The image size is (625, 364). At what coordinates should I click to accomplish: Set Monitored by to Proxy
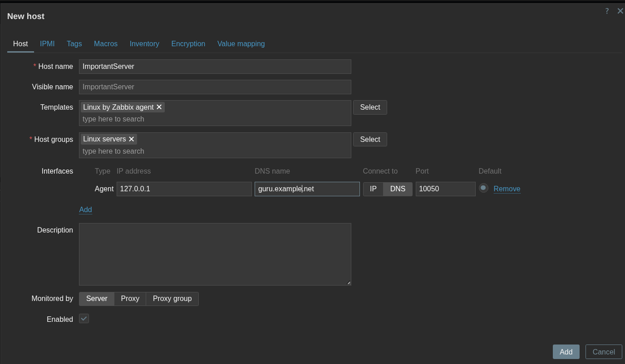click(x=130, y=299)
